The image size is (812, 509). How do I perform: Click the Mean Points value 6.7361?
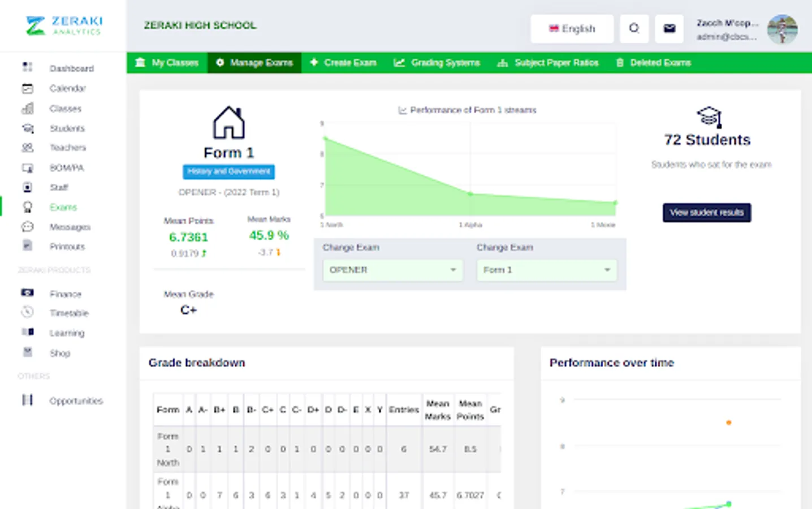coord(189,237)
